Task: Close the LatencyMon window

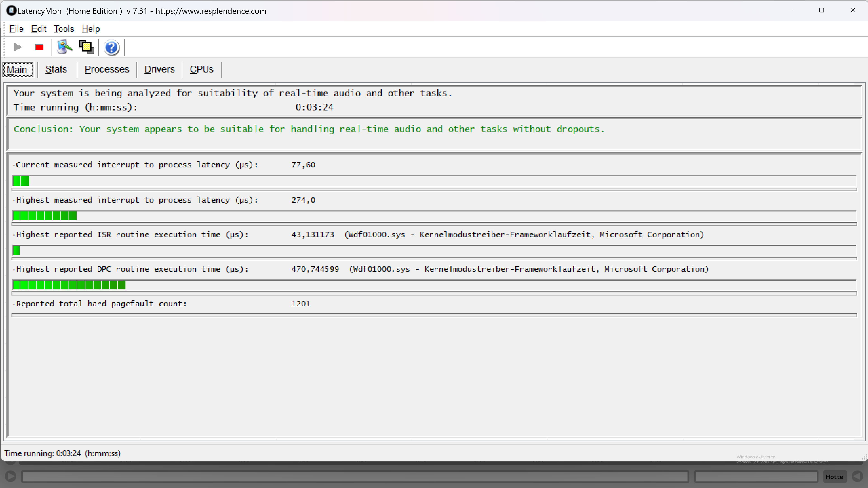Action: point(852,10)
